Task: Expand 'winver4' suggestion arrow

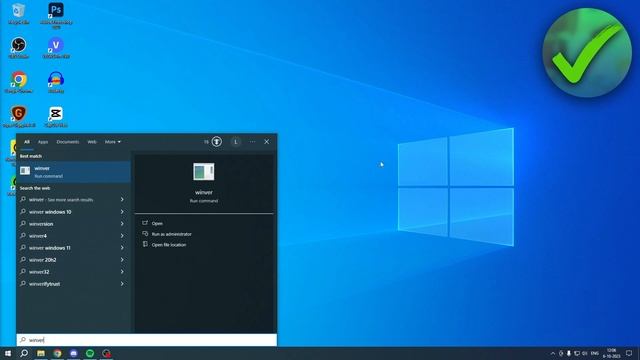Action: 122,236
